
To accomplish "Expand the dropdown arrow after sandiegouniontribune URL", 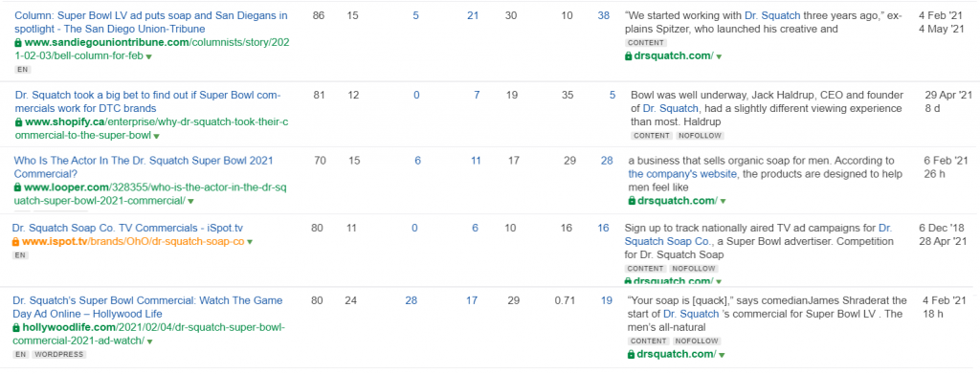I will [x=148, y=56].
